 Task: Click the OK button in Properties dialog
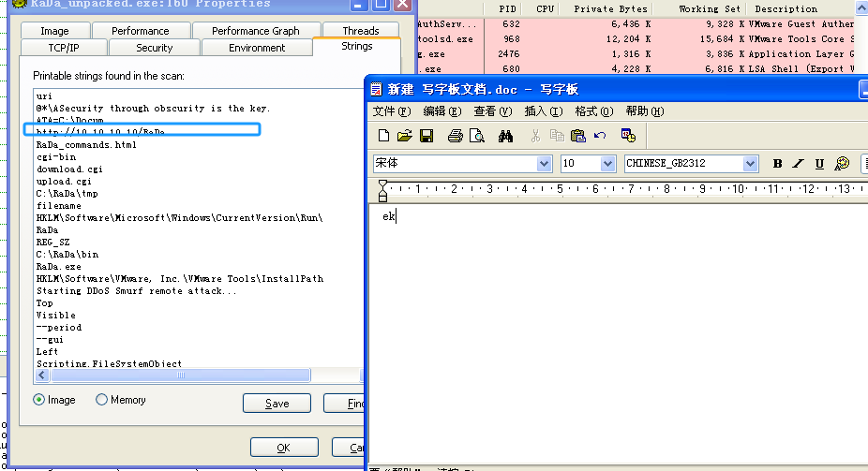(284, 448)
